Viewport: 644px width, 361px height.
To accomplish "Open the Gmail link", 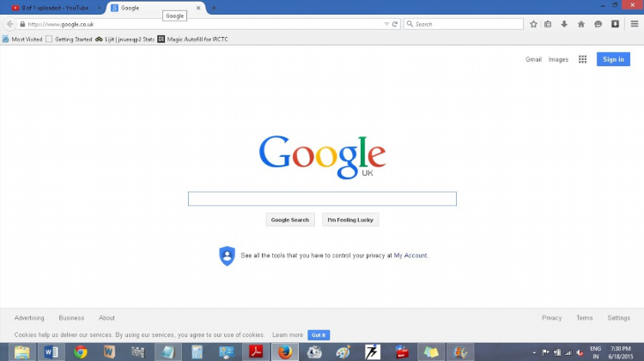I will tap(533, 59).
